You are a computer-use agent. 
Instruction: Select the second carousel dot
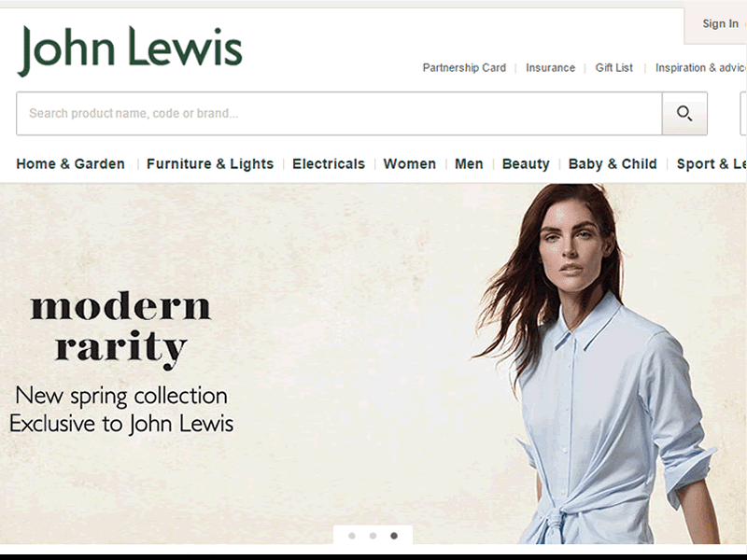(373, 536)
